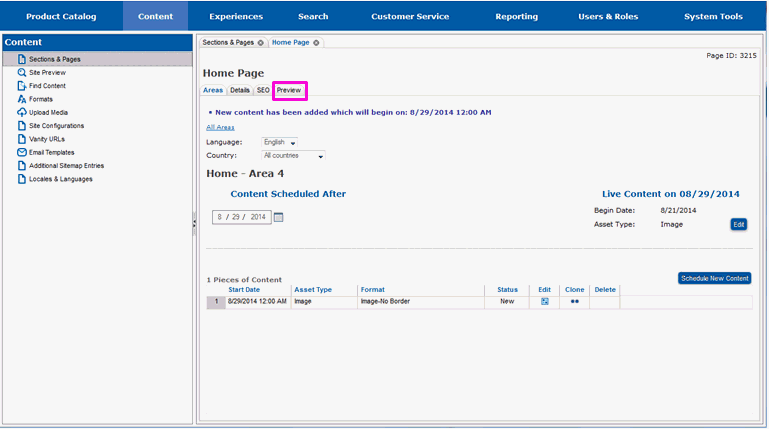Click the Site Preview magnifier icon

(x=22, y=73)
